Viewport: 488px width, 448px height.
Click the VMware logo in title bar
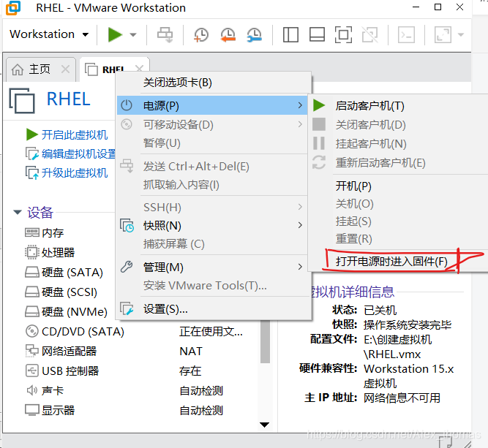coord(13,8)
